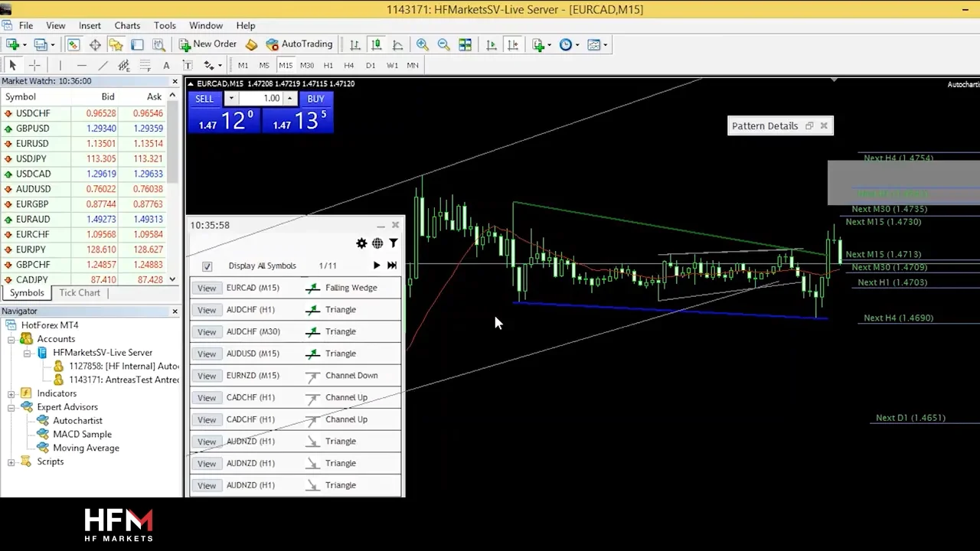Screen dimensions: 980x551
Task: Tile chart windows with the grid icon
Action: tap(465, 44)
